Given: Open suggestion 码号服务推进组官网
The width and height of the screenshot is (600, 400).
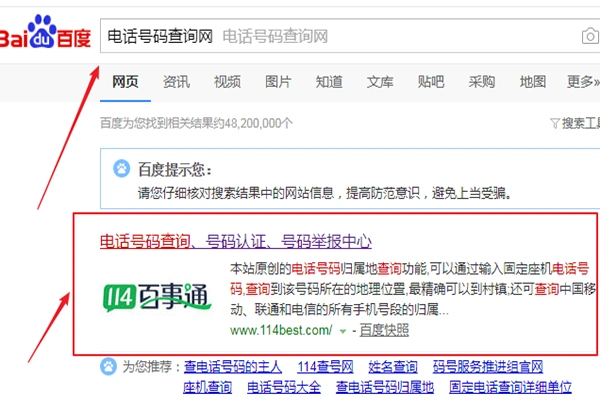Looking at the screenshot, I should [488, 367].
